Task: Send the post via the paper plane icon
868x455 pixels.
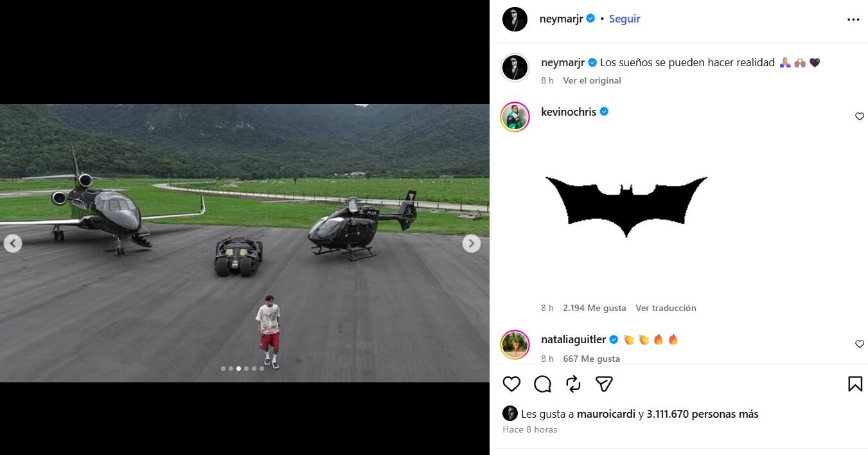Action: coord(603,384)
